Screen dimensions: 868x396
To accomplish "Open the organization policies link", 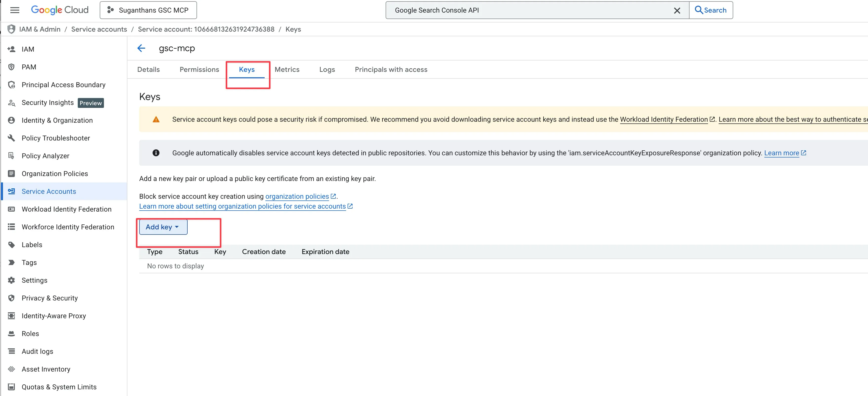I will 297,196.
